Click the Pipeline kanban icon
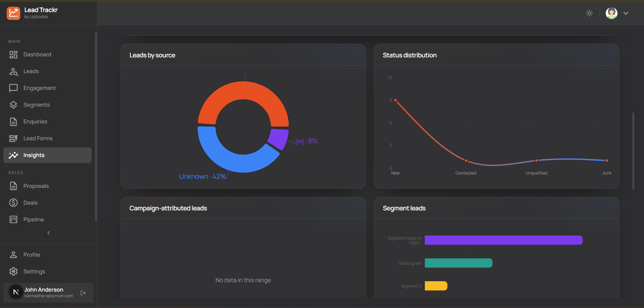The width and height of the screenshot is (644, 308). pos(13,219)
